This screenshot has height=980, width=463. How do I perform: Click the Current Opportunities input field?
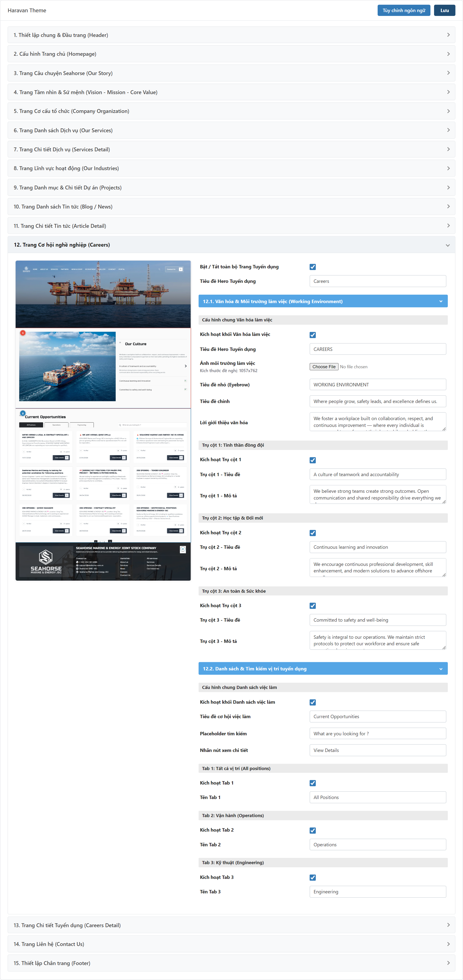coord(377,716)
